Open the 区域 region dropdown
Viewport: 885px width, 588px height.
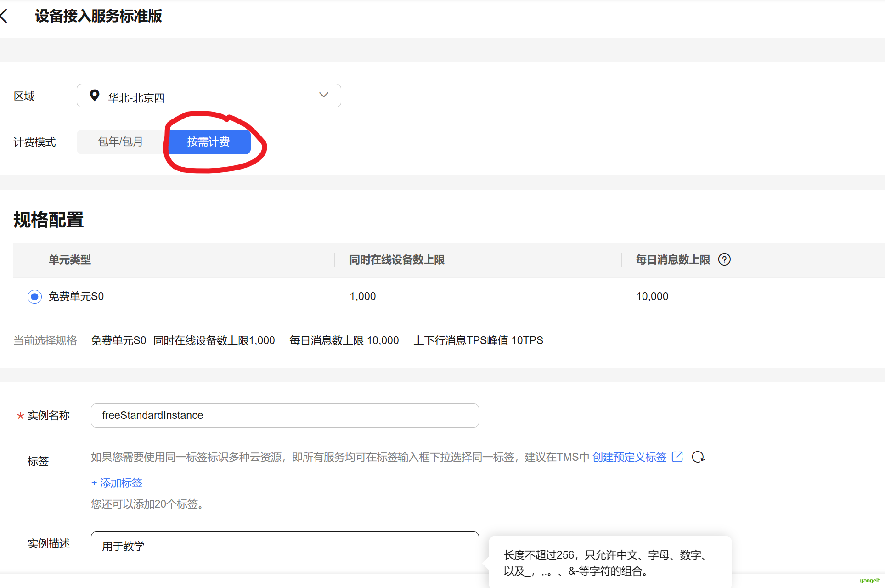(x=209, y=96)
